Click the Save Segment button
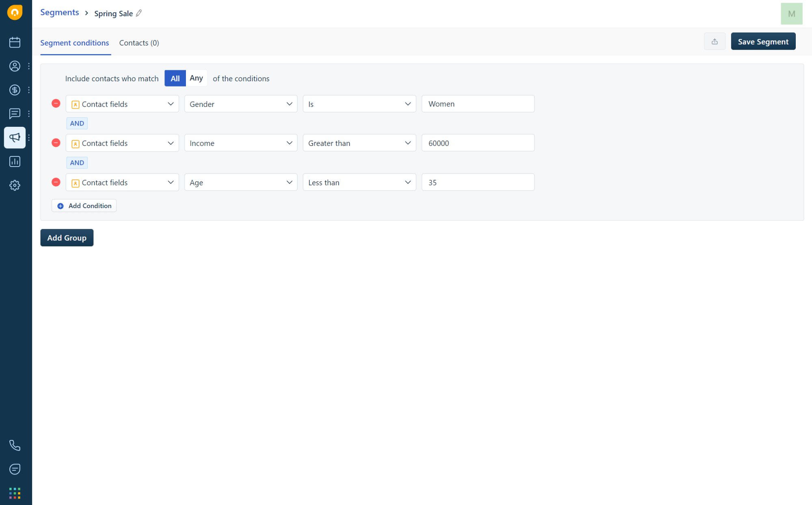Screen dimensions: 812x505 click(x=763, y=41)
